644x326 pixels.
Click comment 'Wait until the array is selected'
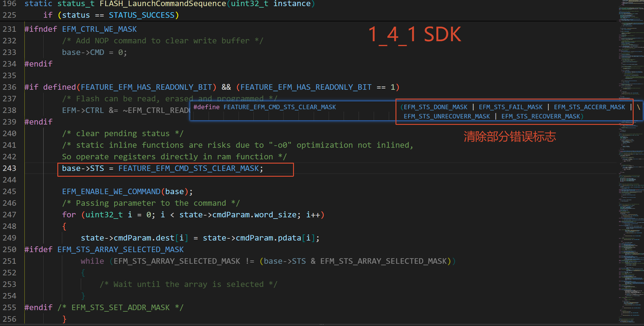(188, 284)
